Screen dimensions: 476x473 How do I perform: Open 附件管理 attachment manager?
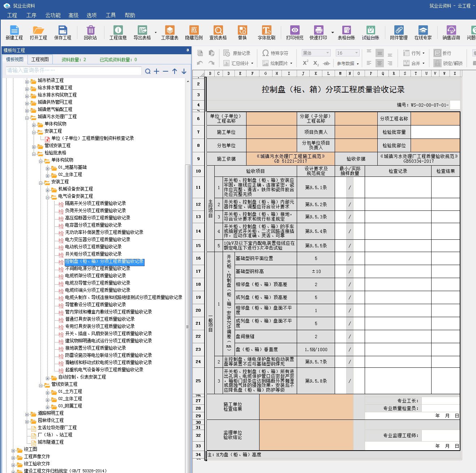click(399, 33)
